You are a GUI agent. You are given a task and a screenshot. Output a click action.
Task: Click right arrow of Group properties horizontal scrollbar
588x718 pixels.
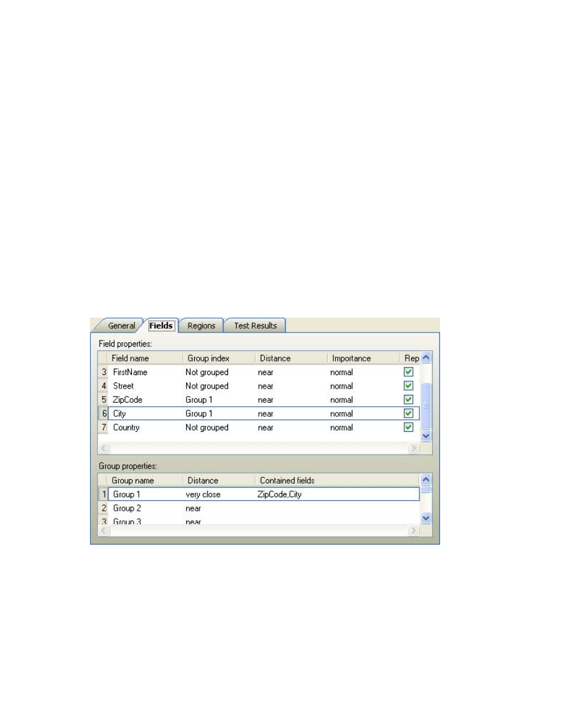pyautogui.click(x=414, y=530)
